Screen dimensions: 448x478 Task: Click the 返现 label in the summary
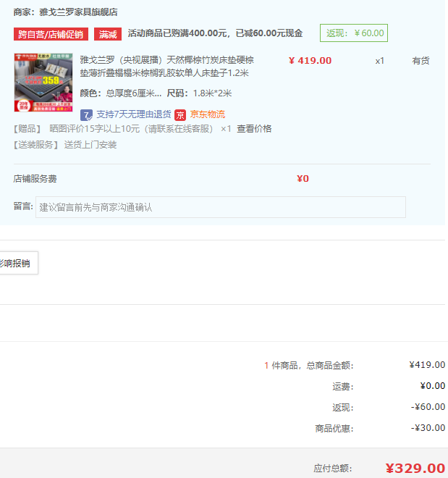coord(343,408)
